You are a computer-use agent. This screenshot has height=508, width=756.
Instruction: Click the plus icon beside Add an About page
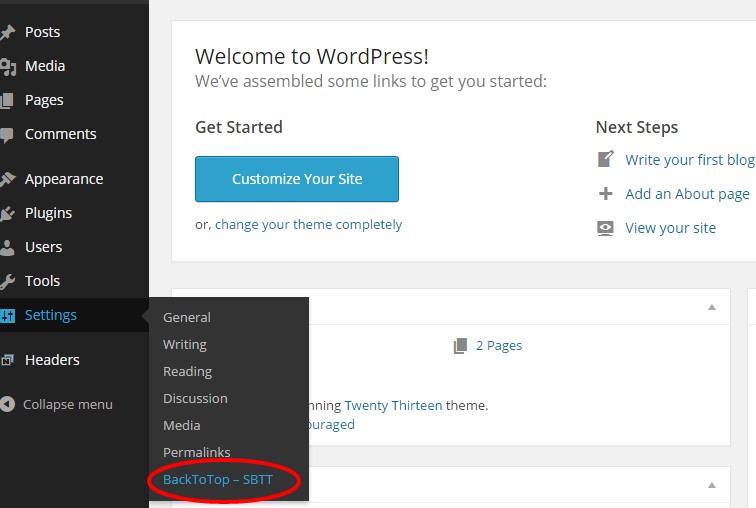point(606,194)
